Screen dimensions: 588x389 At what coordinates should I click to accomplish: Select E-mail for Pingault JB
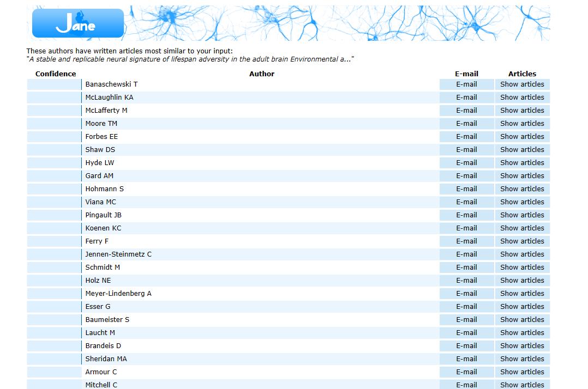coord(466,215)
